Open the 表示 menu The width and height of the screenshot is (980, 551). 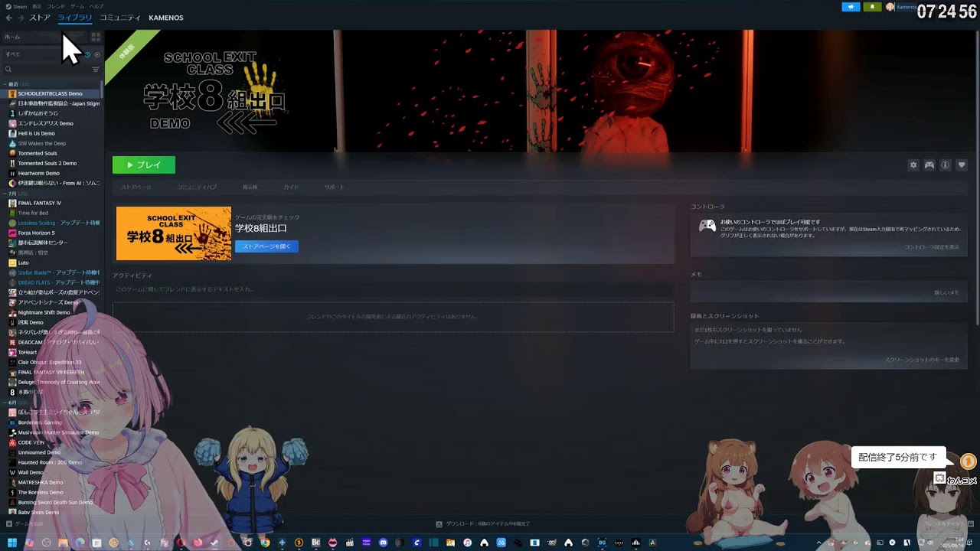35,6
